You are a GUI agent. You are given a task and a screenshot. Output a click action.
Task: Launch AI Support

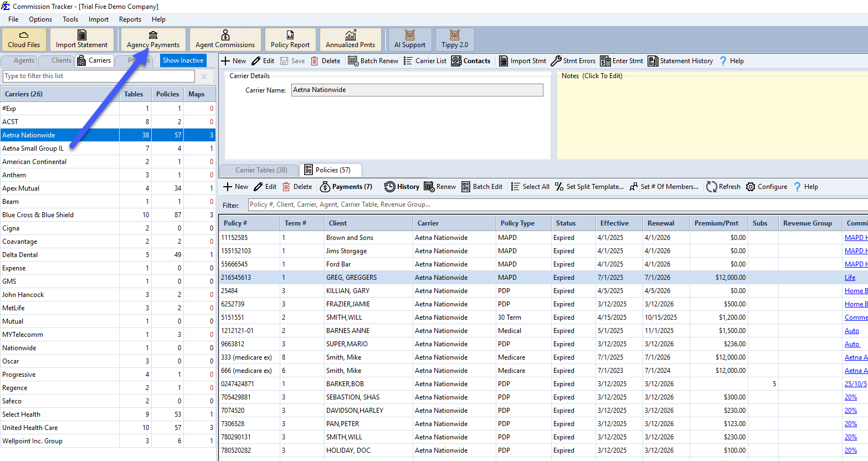[x=410, y=39]
